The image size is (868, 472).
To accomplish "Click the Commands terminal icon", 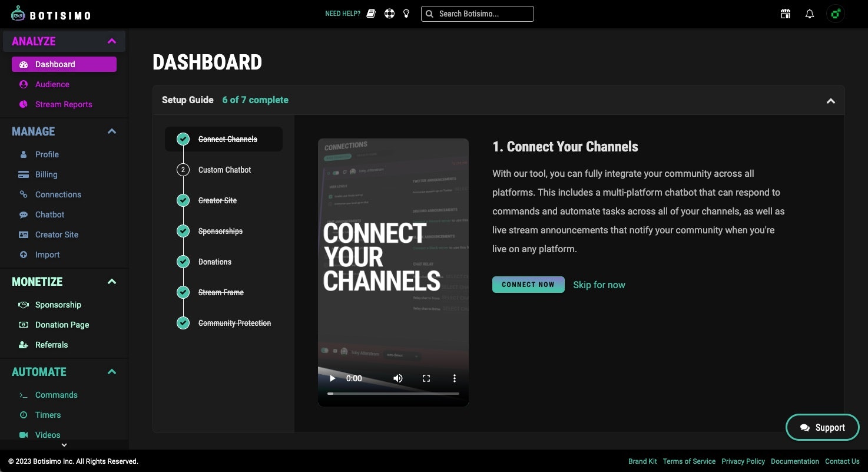I will [24, 395].
